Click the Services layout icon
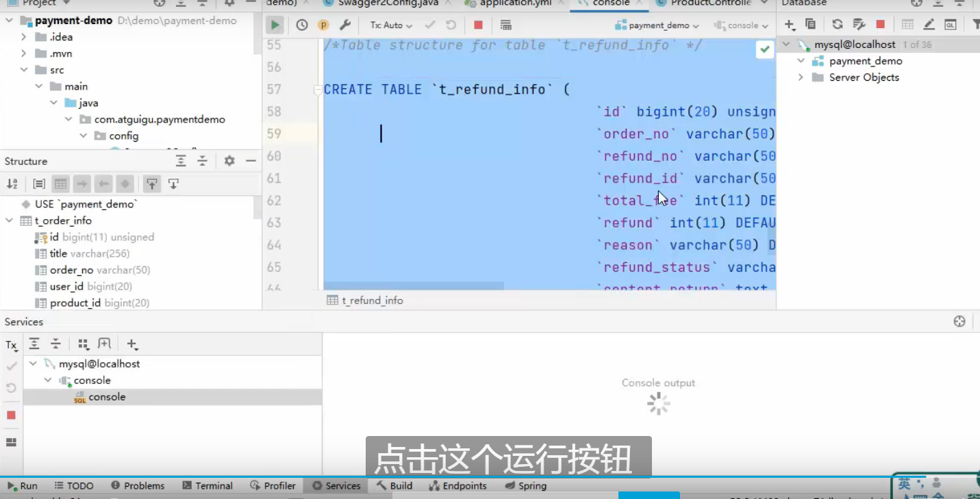Screen dimensions: 980x499 [x=11, y=442]
